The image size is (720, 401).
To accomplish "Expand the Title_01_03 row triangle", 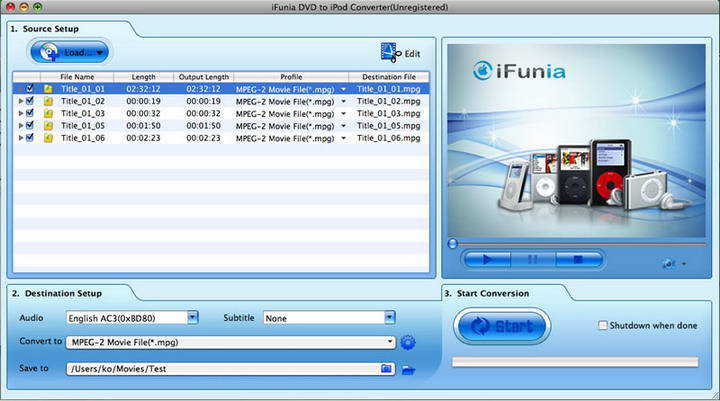I will (x=21, y=113).
